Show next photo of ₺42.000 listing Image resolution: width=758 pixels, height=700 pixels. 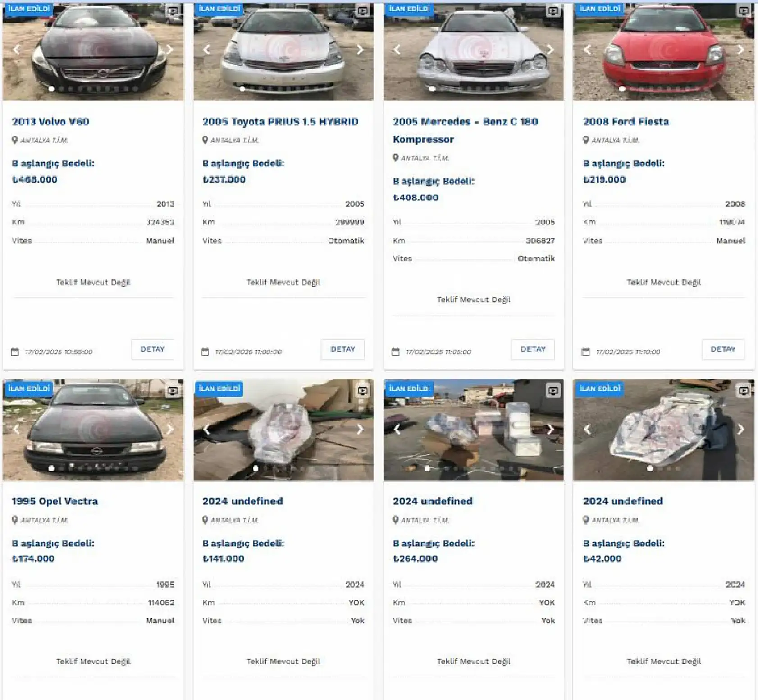[740, 429]
